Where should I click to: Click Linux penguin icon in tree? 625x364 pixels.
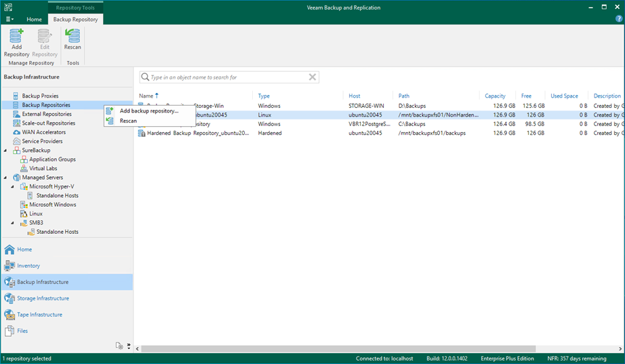click(x=24, y=214)
